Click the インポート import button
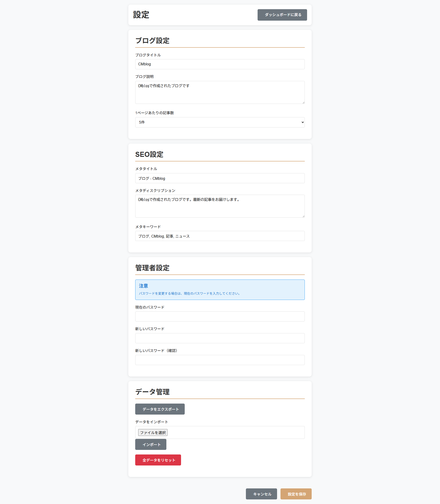This screenshot has height=504, width=440. pyautogui.click(x=151, y=444)
